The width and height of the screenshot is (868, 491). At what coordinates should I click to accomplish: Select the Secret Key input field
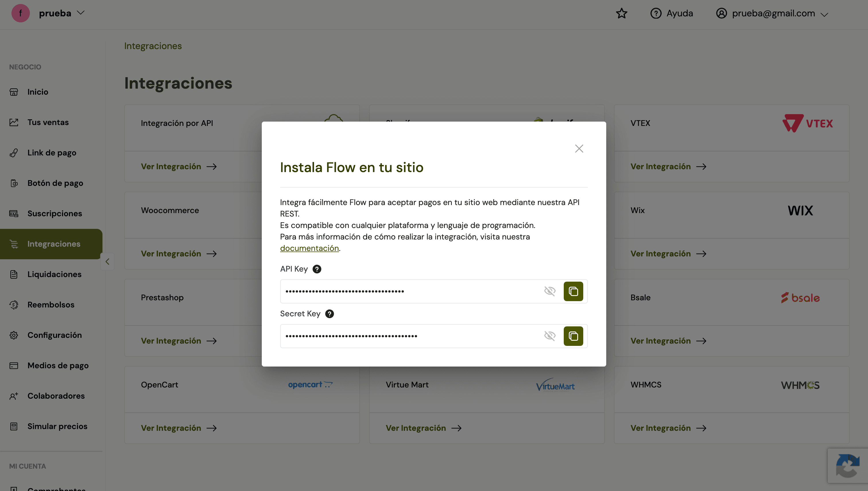(434, 336)
